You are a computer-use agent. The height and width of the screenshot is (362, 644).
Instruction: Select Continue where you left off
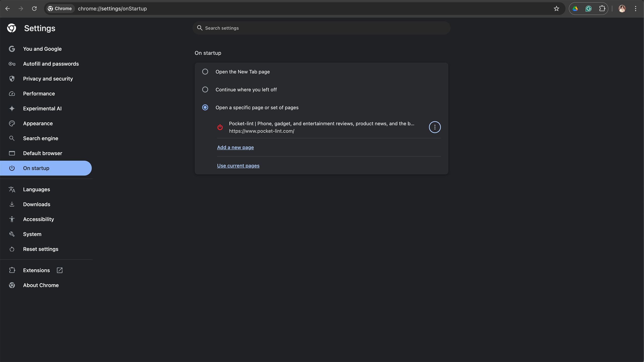205,90
